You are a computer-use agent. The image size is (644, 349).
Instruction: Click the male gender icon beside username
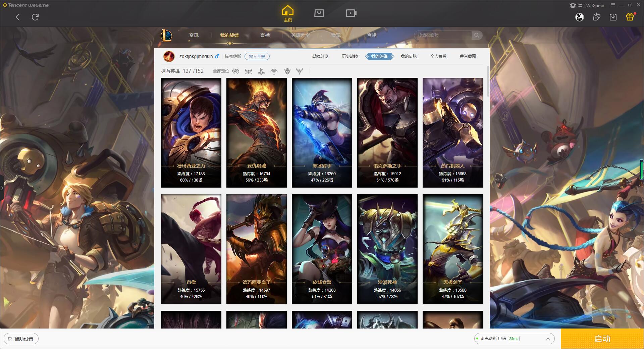tap(217, 56)
